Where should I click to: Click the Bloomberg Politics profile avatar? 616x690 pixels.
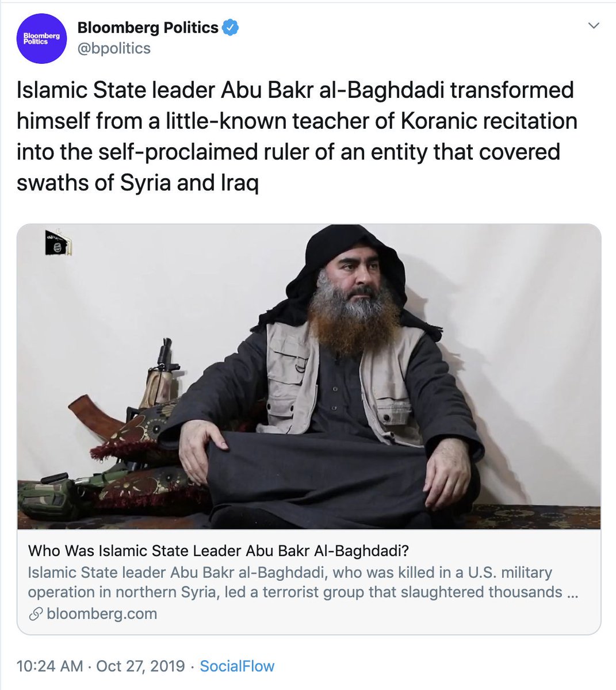point(42,39)
